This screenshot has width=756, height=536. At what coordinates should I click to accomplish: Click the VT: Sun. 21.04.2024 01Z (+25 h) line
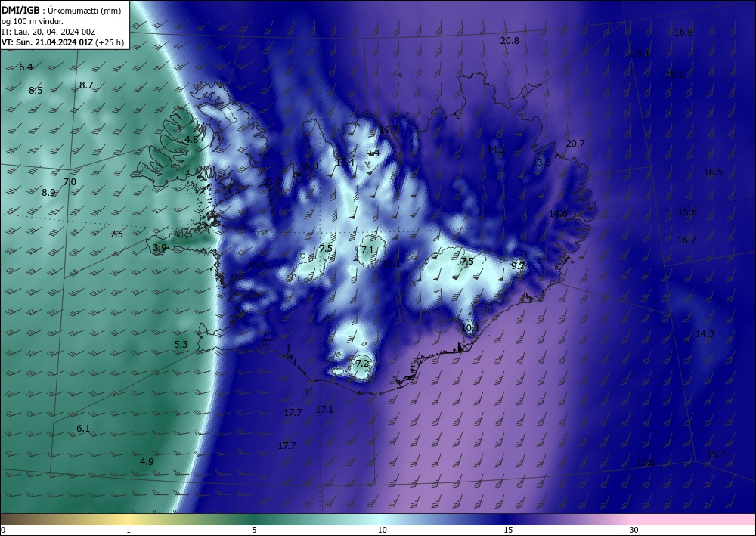tap(63, 42)
